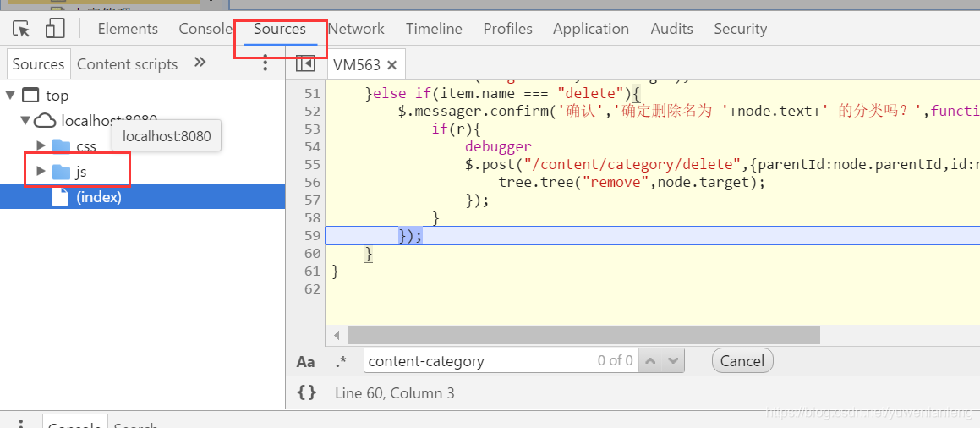Image resolution: width=980 pixels, height=428 pixels.
Task: Open the navigator three-dot menu
Action: [x=265, y=63]
